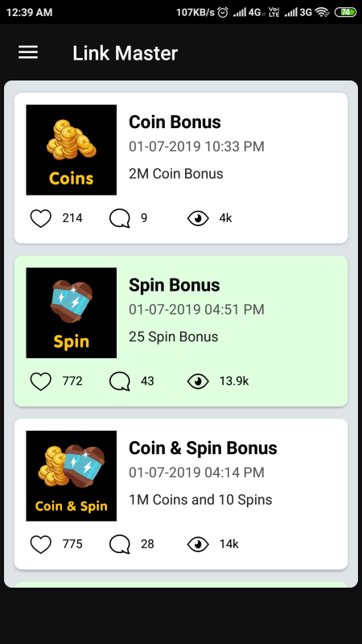Tap the eye views icon showing 4k
Image resolution: width=362 pixels, height=644 pixels.
[198, 218]
